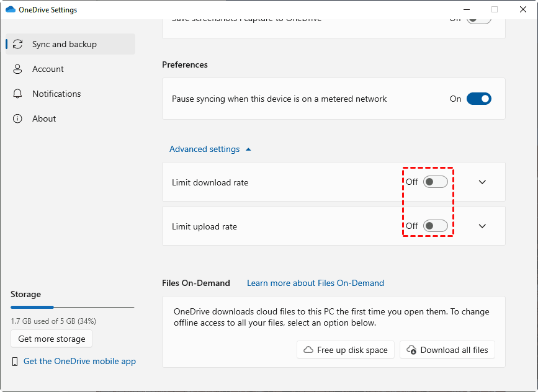Turn off Pause syncing on metered network
Image resolution: width=538 pixels, height=392 pixels.
point(478,99)
